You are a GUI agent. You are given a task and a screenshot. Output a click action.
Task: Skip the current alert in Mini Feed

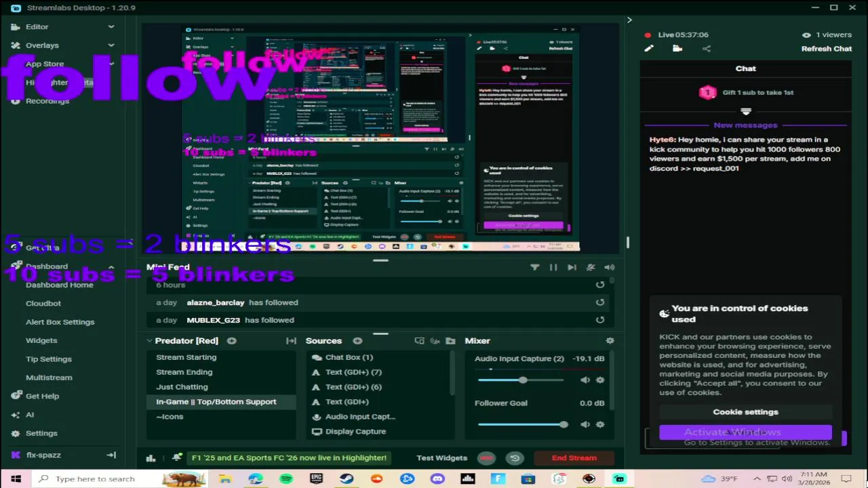point(572,267)
